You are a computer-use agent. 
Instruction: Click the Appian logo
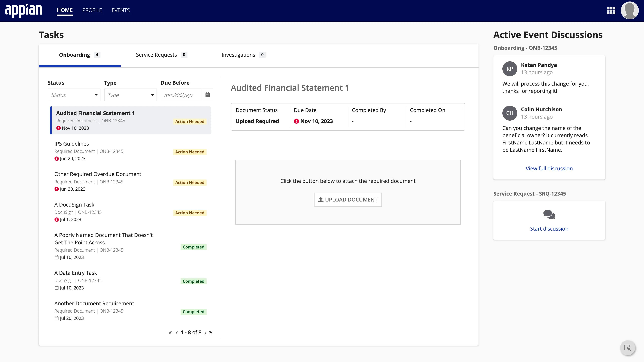[24, 10]
